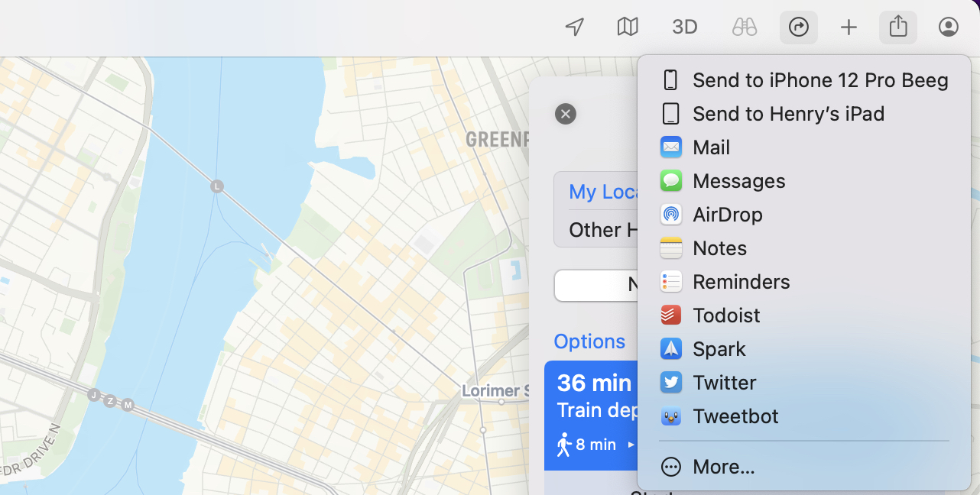Click the account profile icon
This screenshot has height=495, width=980.
point(948,27)
